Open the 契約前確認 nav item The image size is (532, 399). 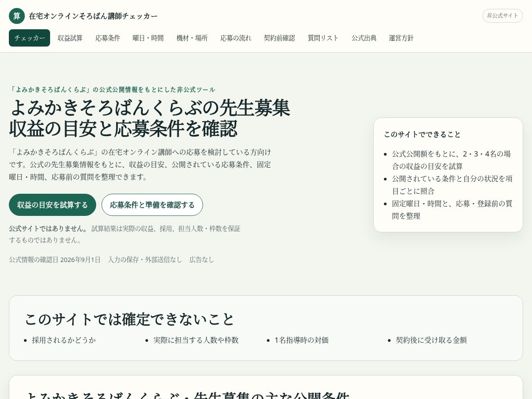[279, 38]
